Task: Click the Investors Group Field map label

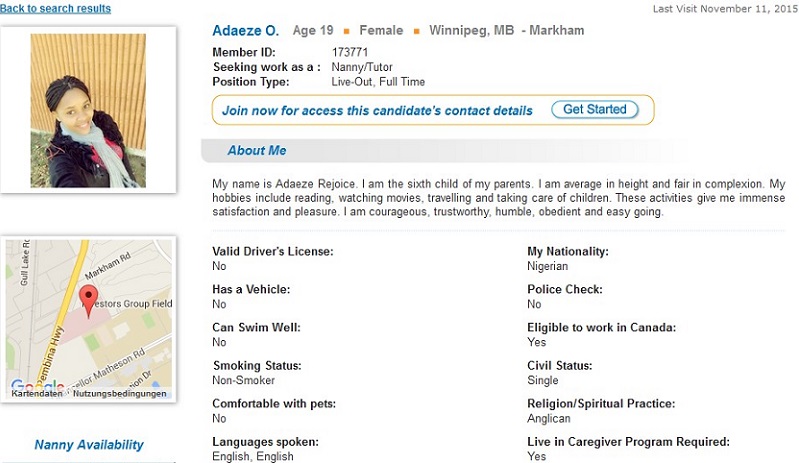Action: 127,304
